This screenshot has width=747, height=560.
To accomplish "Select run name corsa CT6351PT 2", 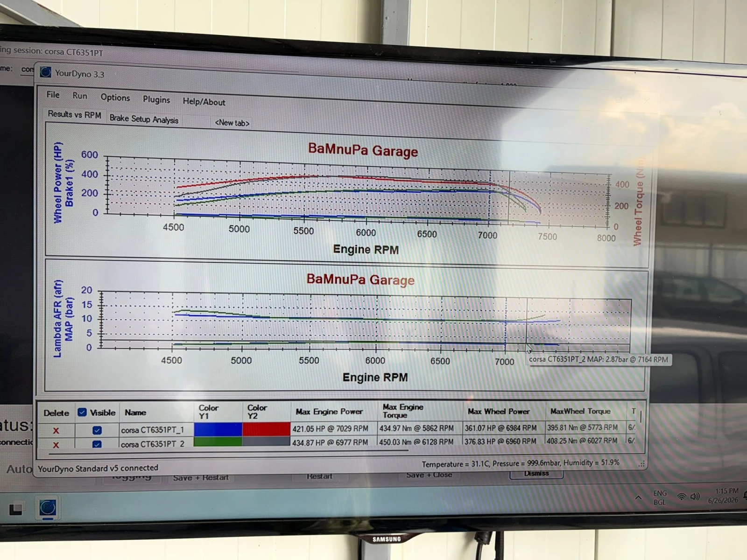I will tap(153, 444).
